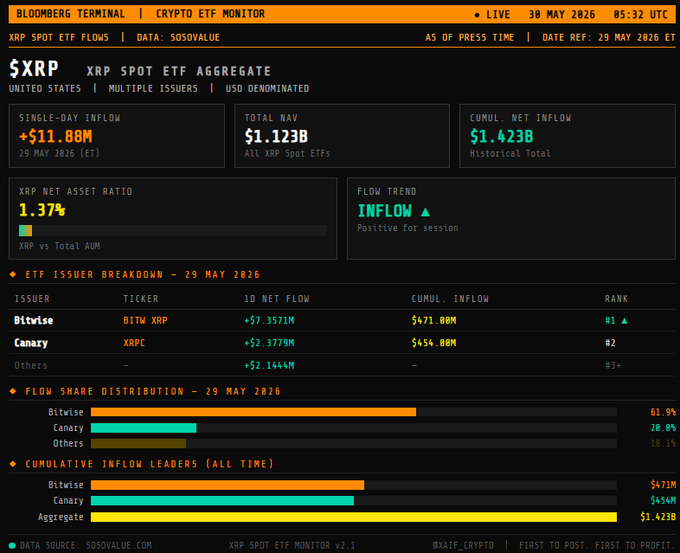
Task: Click the LIVE status dot indicator
Action: [477, 15]
